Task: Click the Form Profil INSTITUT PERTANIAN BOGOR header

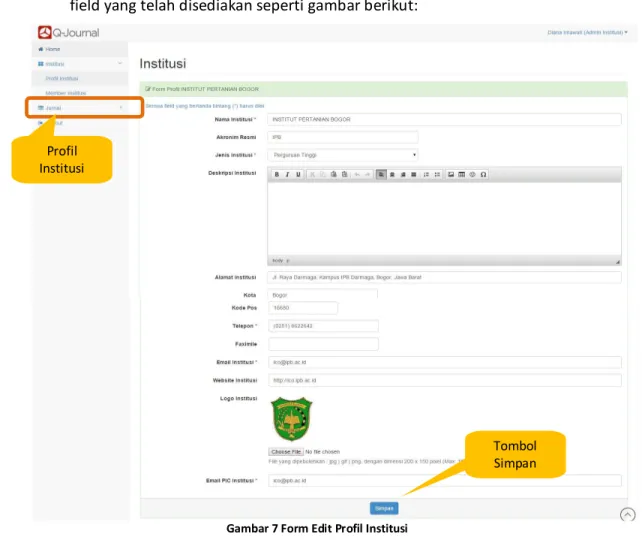Action: click(384, 89)
